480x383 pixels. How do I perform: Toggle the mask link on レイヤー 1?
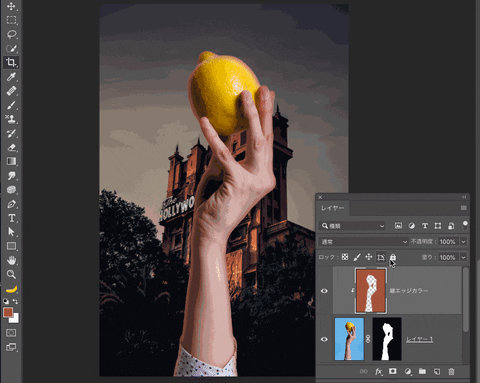click(368, 339)
